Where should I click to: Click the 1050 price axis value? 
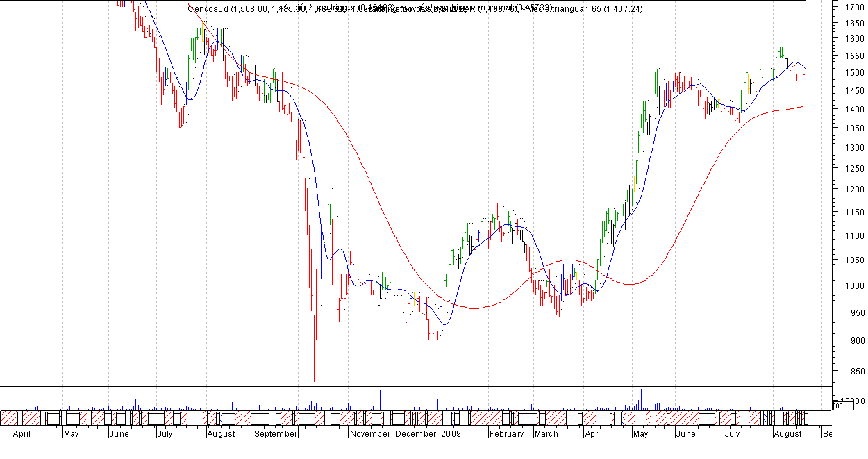pyautogui.click(x=854, y=260)
